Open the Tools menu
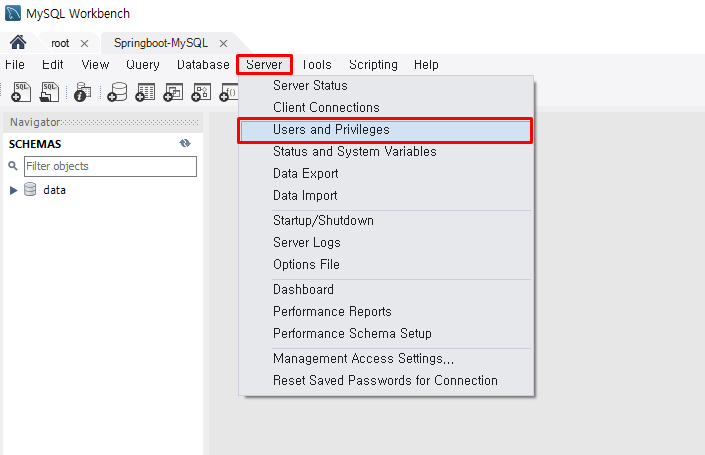 [x=317, y=65]
